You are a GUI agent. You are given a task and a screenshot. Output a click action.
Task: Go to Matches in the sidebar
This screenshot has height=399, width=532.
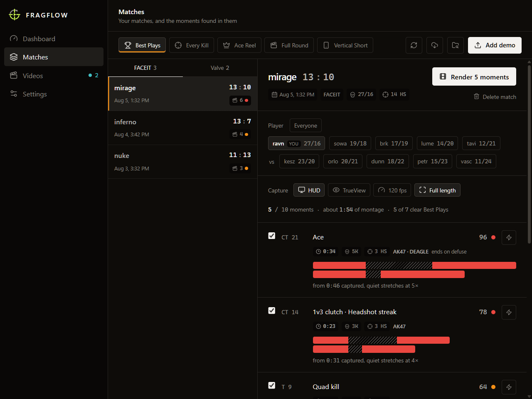54,57
